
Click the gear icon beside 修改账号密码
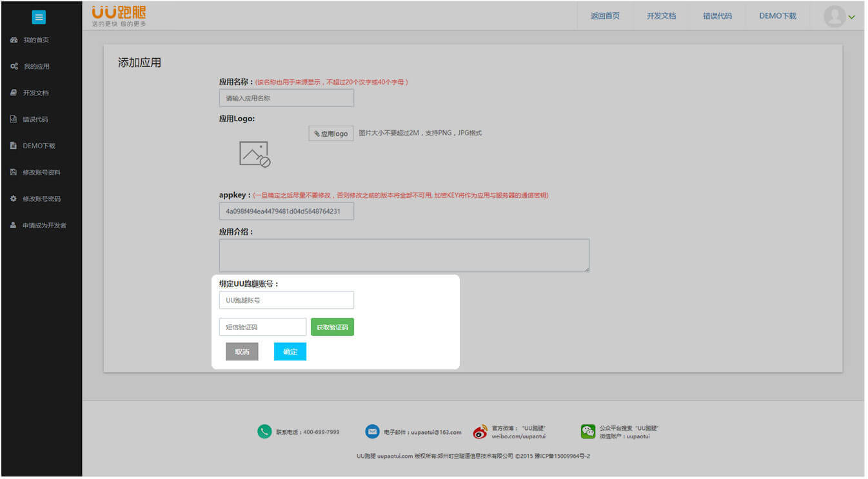pos(14,199)
